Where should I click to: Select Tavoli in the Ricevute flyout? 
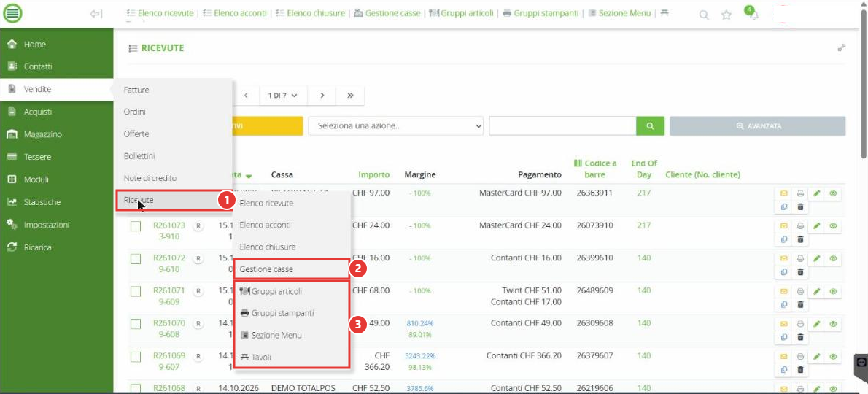[x=256, y=358]
